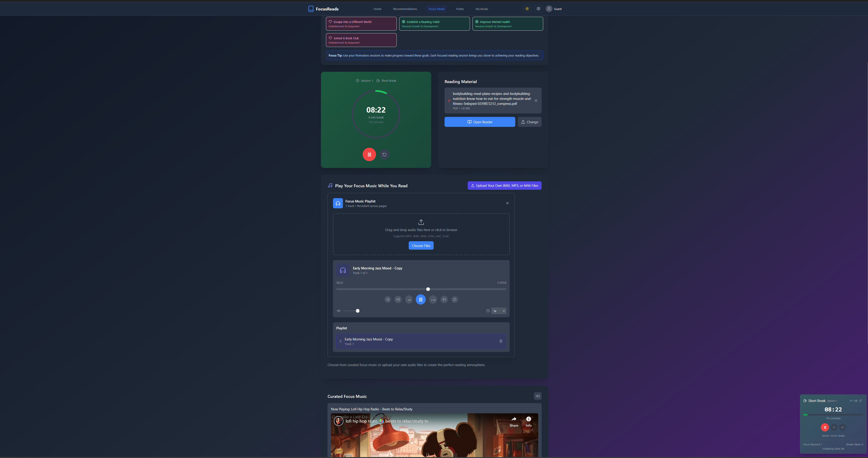Image resolution: width=868 pixels, height=458 pixels.
Task: Remove the bodybuilding PDF reading material
Action: (536, 101)
